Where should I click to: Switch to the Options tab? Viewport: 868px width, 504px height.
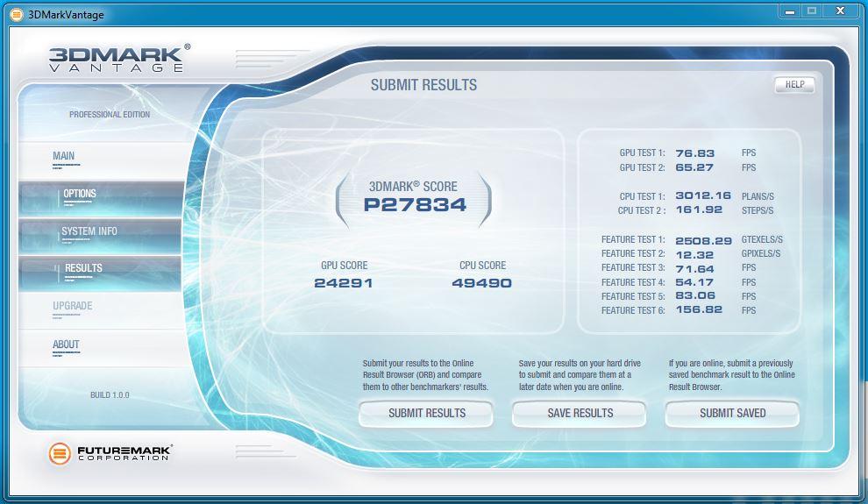100,198
